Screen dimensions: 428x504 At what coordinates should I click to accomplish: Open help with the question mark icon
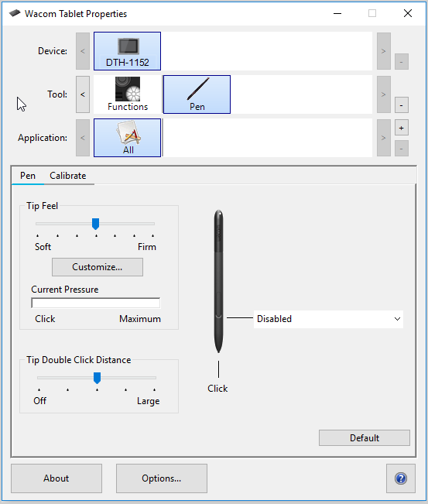pos(401,478)
